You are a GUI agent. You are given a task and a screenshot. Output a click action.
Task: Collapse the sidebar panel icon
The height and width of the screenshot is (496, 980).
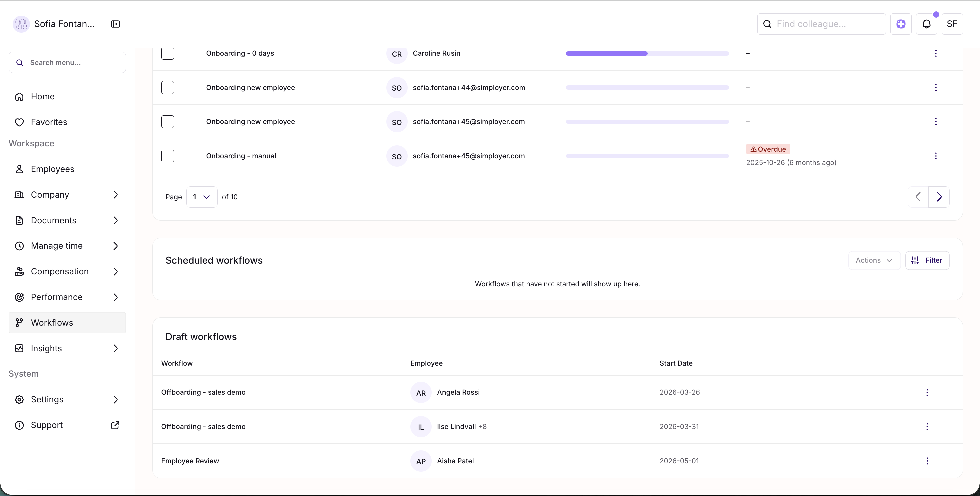(x=115, y=24)
